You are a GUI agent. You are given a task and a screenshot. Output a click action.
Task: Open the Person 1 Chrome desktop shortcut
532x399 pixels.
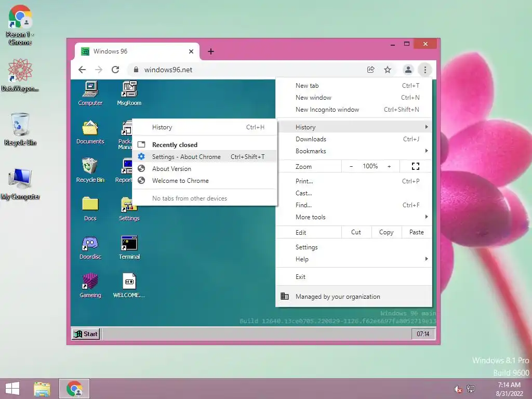20,25
